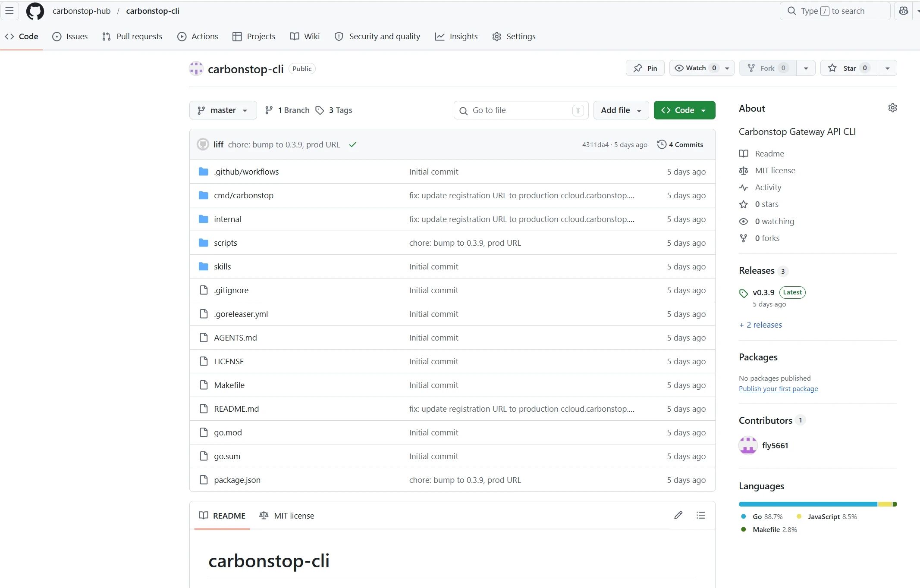Click the .github/workflows folder icon
Viewport: 920px width, 588px height.
pos(204,172)
